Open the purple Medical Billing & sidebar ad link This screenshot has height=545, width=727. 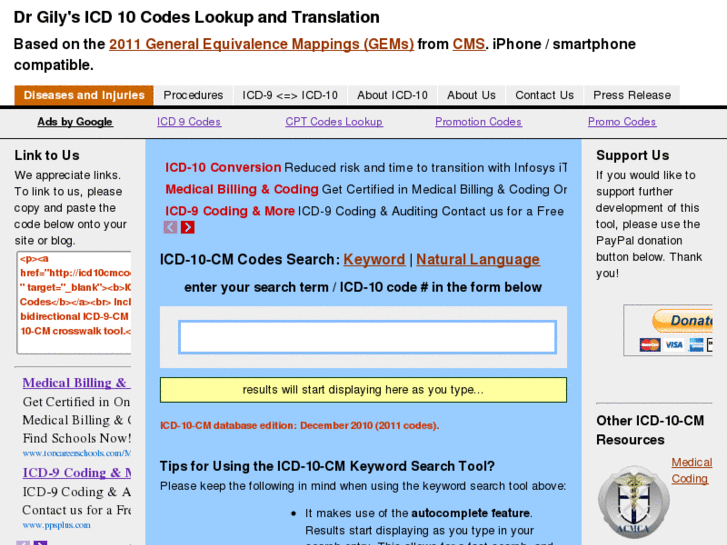click(77, 383)
